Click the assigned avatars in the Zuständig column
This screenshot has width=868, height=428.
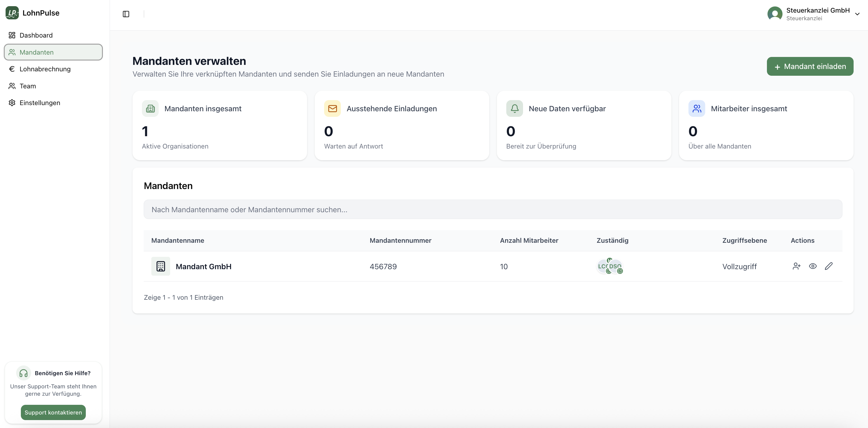click(609, 266)
